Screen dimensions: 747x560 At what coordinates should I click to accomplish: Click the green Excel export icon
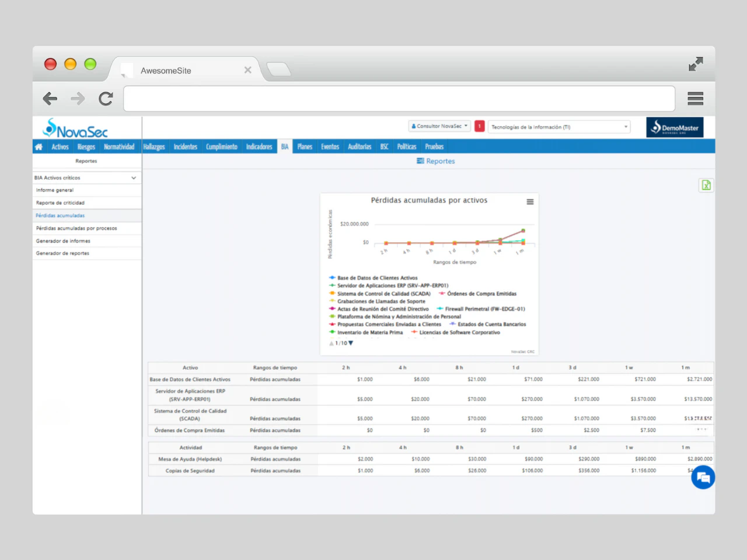(706, 185)
